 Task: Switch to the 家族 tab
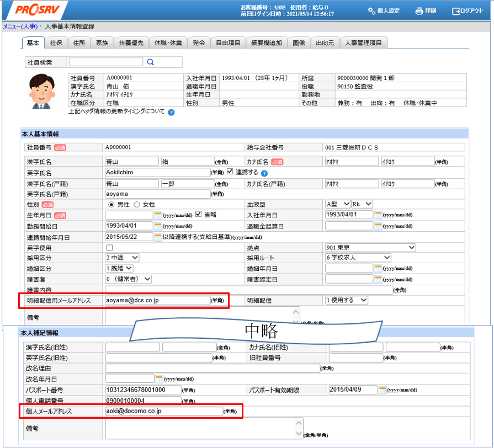point(102,43)
